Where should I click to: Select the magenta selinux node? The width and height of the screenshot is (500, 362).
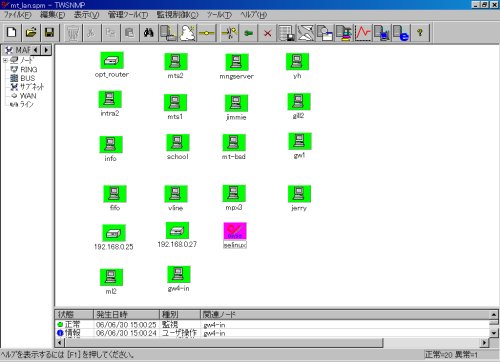(235, 231)
